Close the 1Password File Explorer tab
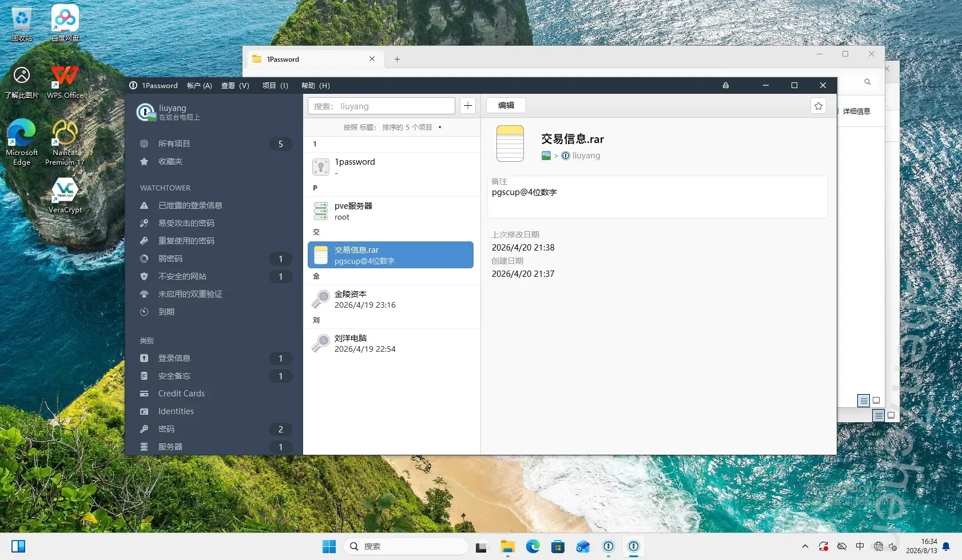The height and width of the screenshot is (560, 962). 372,59
